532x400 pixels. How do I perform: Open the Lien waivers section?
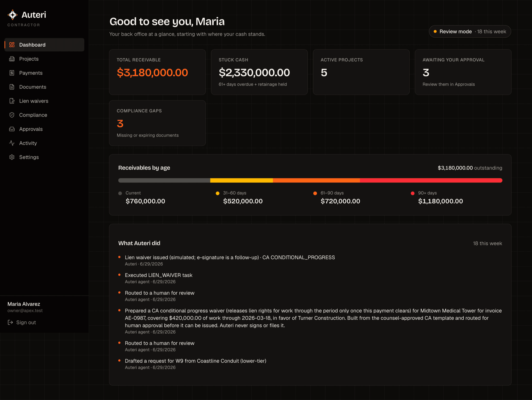click(44, 101)
